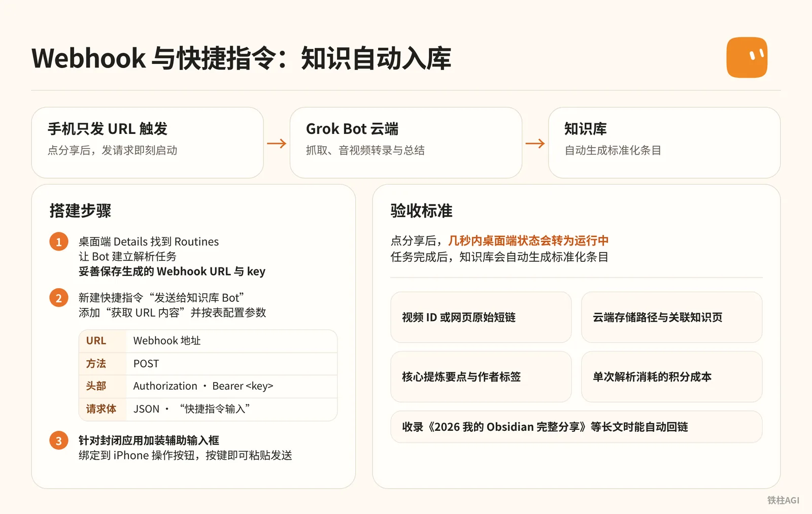This screenshot has height=514, width=812.
Task: Click the orange text '几秒内桌面端状态会转为运行中'
Action: pos(528,241)
